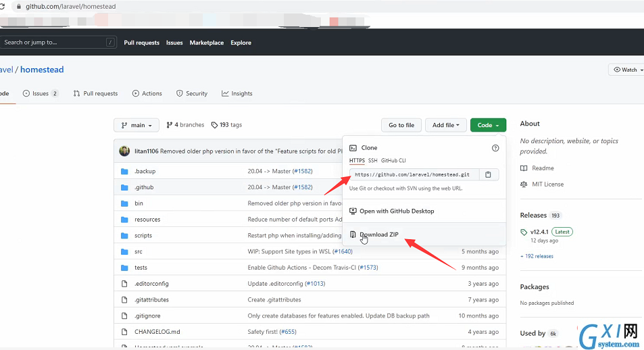Image resolution: width=644 pixels, height=350 pixels.
Task: Open the clone help question mark icon
Action: coord(495,148)
